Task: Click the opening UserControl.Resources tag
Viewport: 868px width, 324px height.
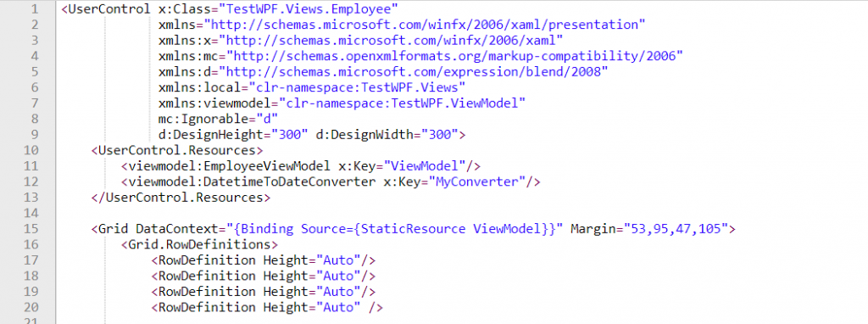Action: [176, 151]
